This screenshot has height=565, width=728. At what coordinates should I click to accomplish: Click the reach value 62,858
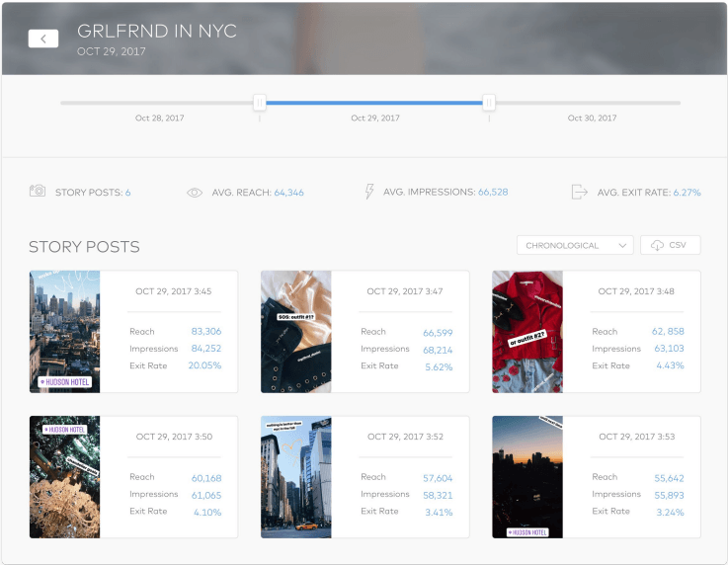coord(668,331)
